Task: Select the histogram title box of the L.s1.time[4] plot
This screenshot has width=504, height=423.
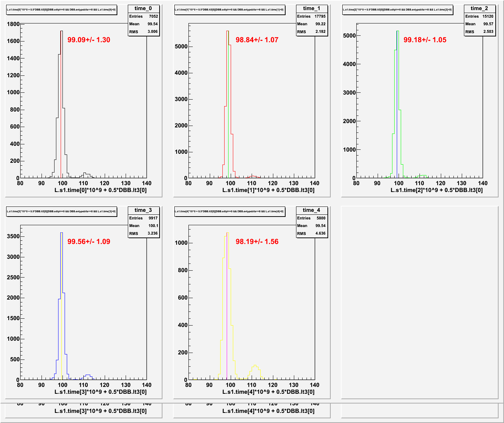Action: [230, 212]
